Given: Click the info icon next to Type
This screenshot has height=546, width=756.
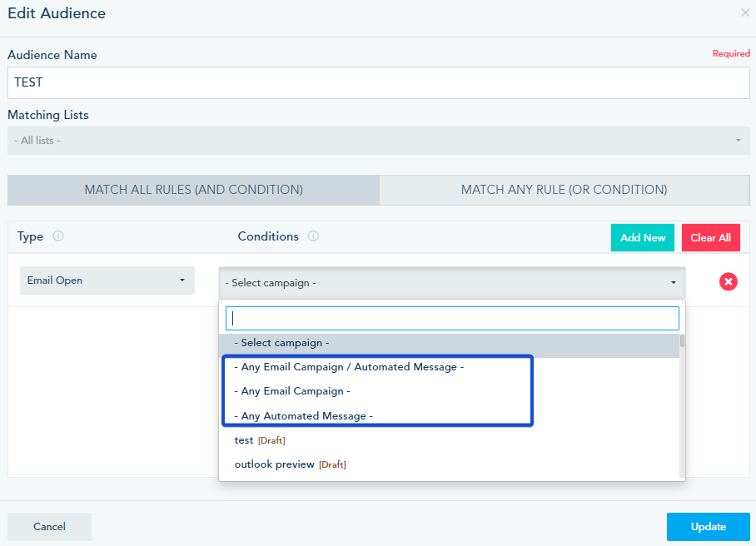Looking at the screenshot, I should (58, 236).
